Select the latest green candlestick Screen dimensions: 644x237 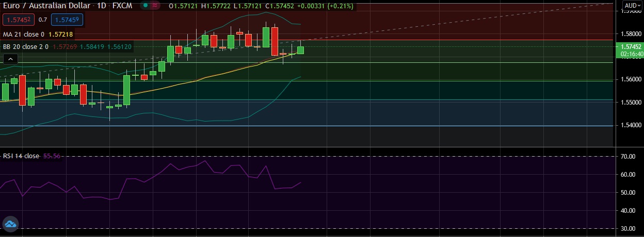pos(300,50)
